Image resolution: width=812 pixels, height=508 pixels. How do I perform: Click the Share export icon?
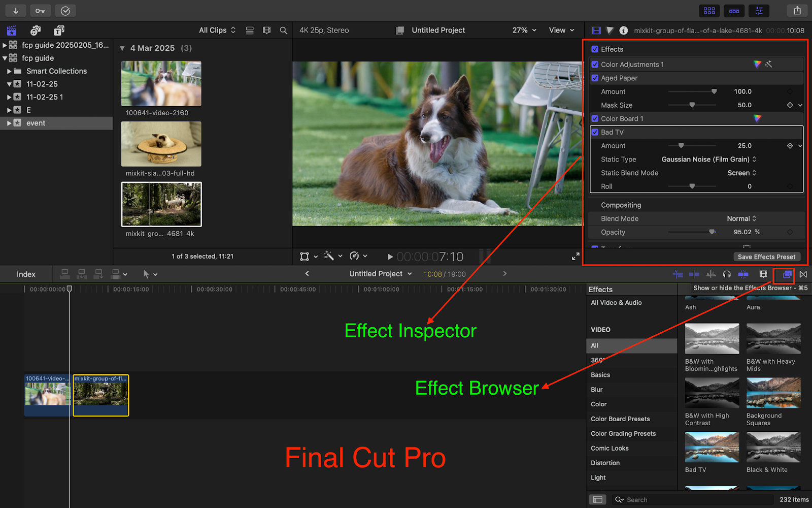pos(797,11)
